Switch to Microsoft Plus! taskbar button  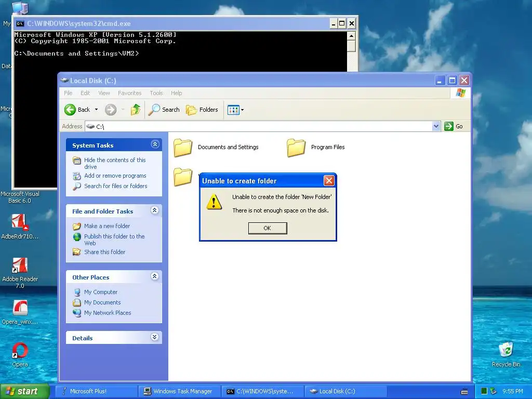tap(96, 391)
